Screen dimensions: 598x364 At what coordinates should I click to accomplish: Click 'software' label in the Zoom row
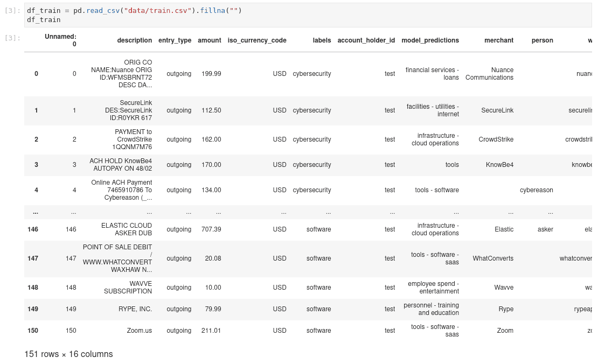point(319,331)
